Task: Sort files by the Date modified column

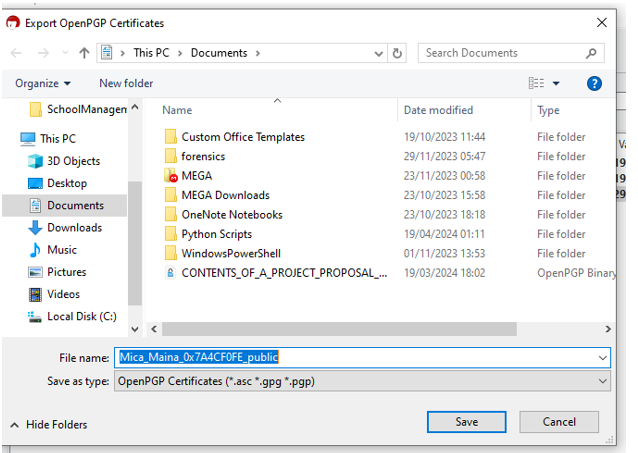Action: point(439,110)
